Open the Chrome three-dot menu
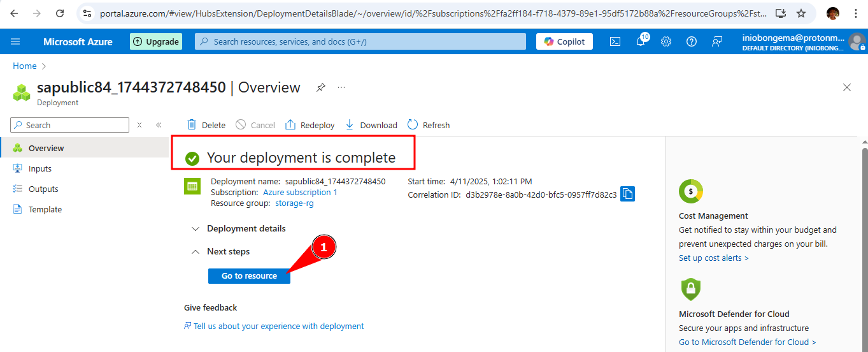Viewport: 868px width, 352px height. click(856, 13)
